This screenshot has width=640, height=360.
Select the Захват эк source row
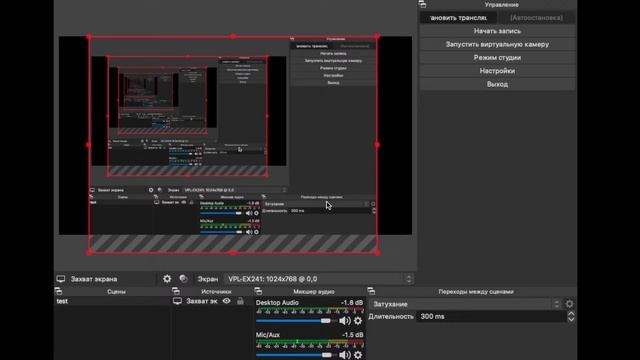pos(211,301)
